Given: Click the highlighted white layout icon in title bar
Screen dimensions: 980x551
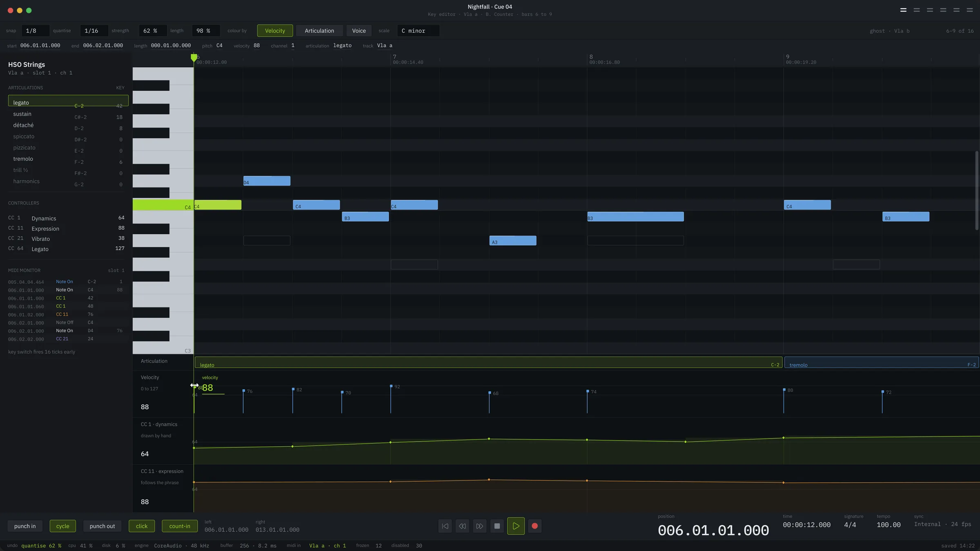Looking at the screenshot, I should point(903,10).
